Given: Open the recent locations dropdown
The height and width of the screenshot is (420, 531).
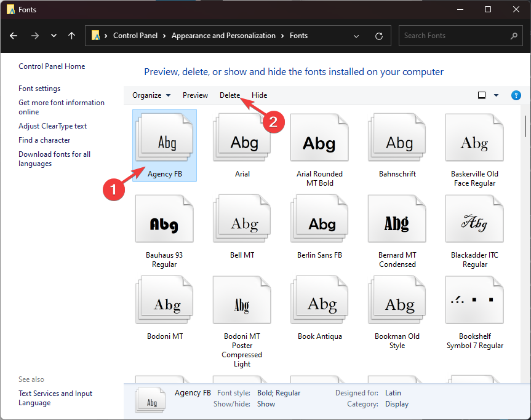Looking at the screenshot, I should click(53, 36).
